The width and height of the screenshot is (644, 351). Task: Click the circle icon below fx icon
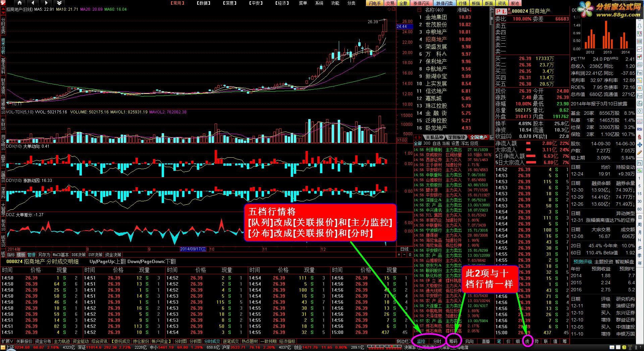coord(640,111)
